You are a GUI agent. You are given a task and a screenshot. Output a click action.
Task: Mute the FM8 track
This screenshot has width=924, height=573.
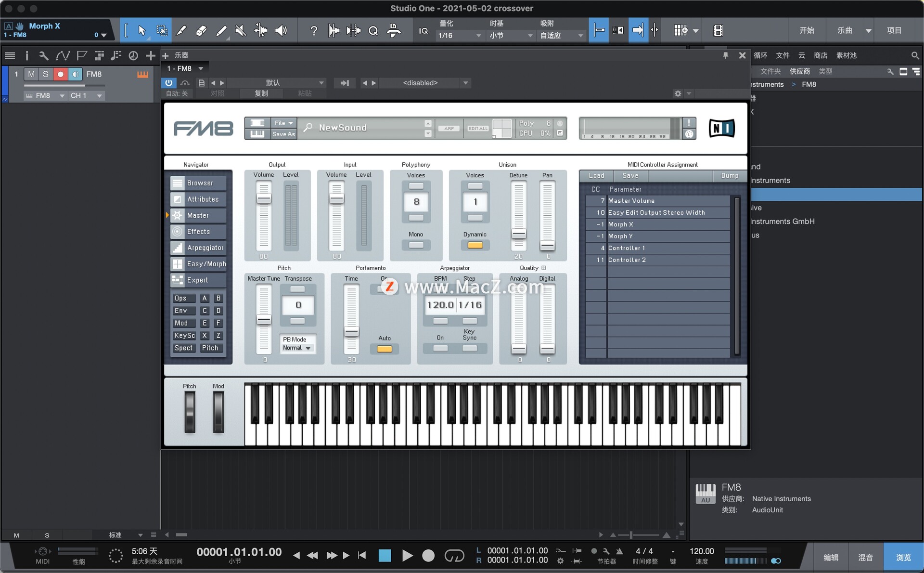pos(31,74)
